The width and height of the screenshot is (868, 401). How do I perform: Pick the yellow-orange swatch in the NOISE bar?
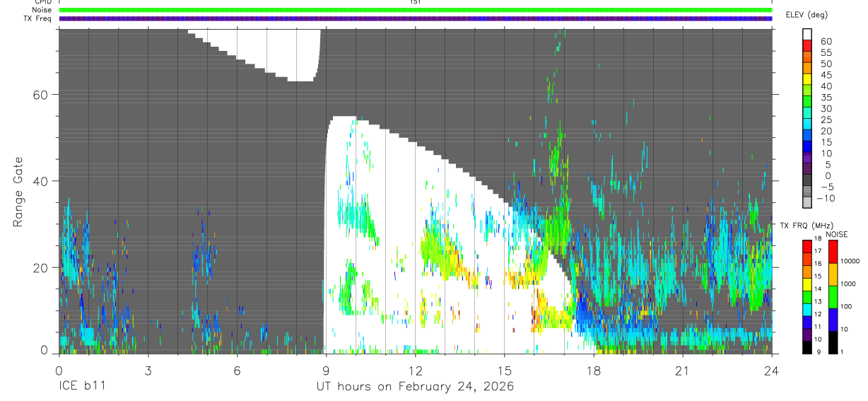click(x=833, y=274)
